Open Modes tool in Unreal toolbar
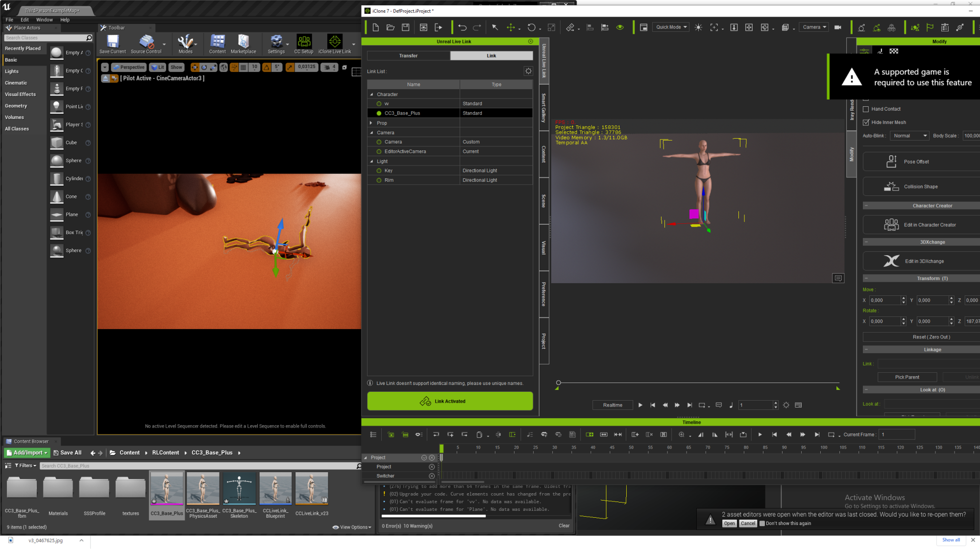 click(x=185, y=44)
